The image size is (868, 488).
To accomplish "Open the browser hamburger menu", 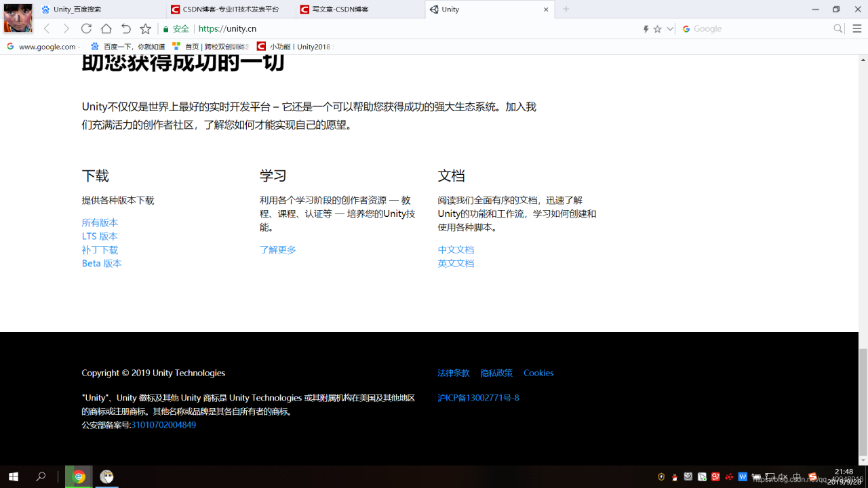I will [x=856, y=28].
